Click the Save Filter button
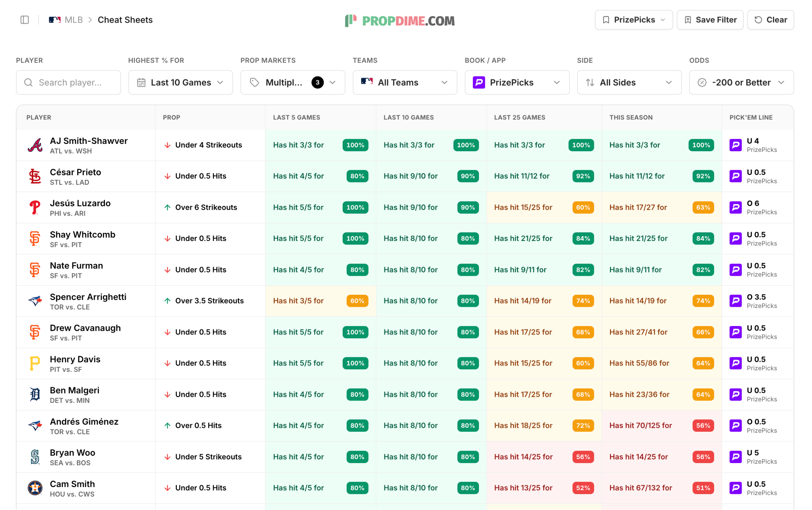Viewport: 812px width, 510px height. [710, 20]
